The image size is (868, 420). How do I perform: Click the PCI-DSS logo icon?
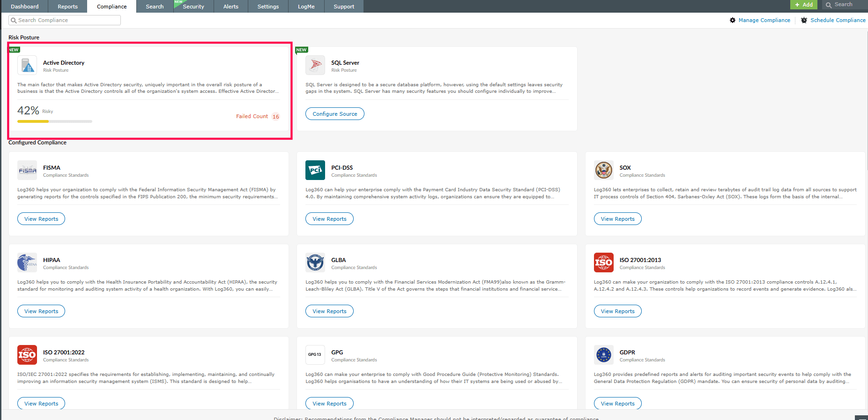[315, 171]
